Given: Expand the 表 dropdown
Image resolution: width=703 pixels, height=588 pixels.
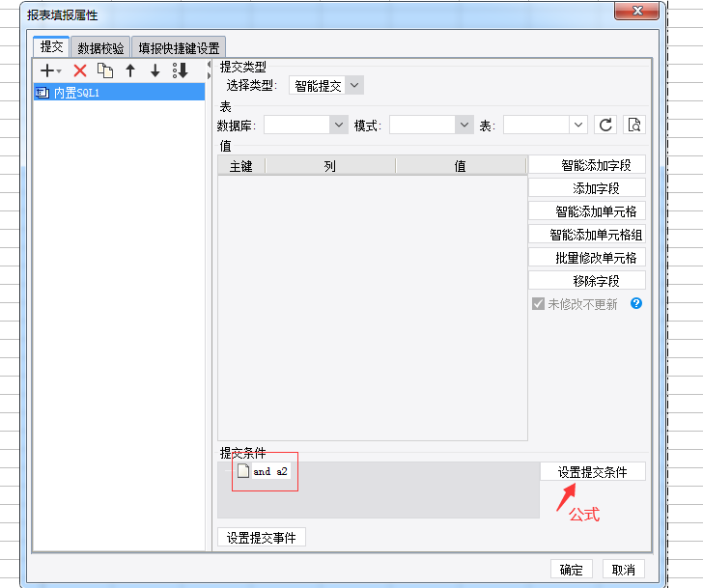Looking at the screenshot, I should point(577,126).
